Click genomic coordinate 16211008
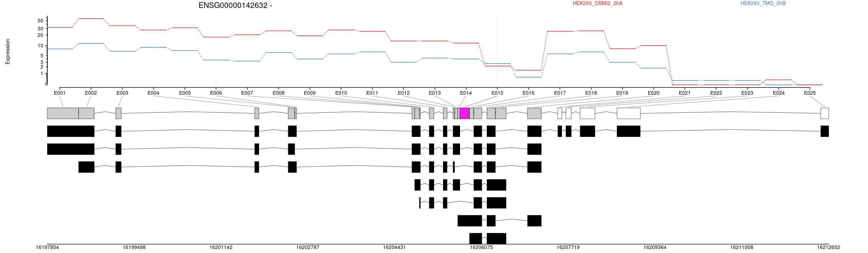 742,248
